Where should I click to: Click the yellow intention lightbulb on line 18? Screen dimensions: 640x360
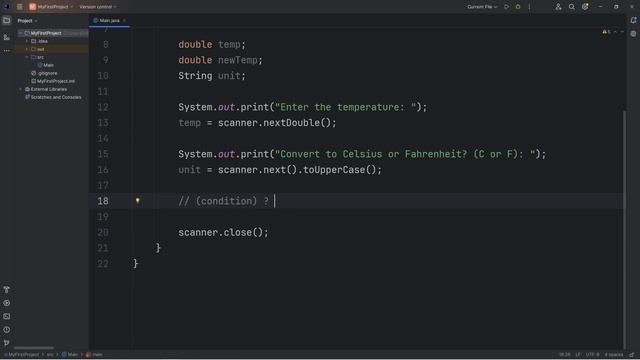(138, 200)
